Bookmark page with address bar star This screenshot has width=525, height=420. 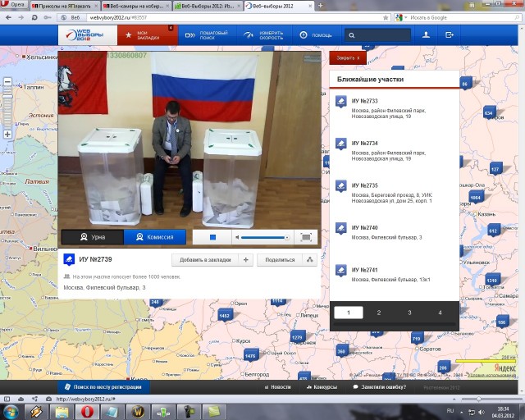pyautogui.click(x=386, y=17)
